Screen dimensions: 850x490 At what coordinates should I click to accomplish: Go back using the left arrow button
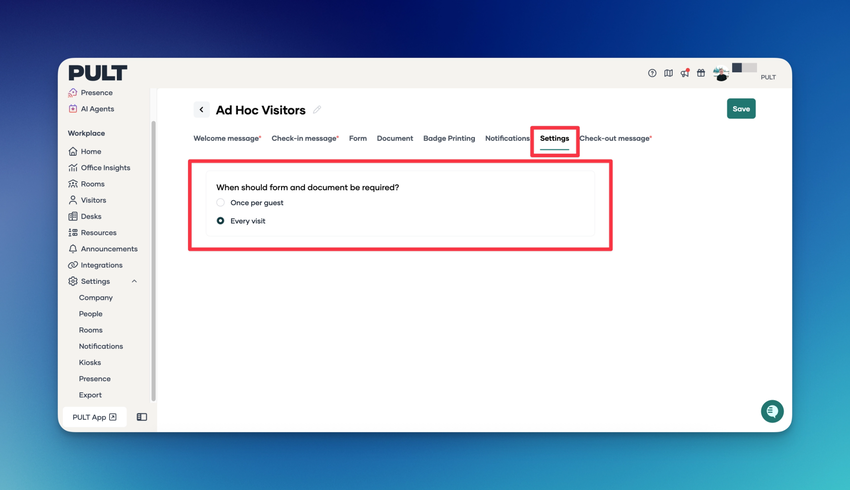[201, 110]
